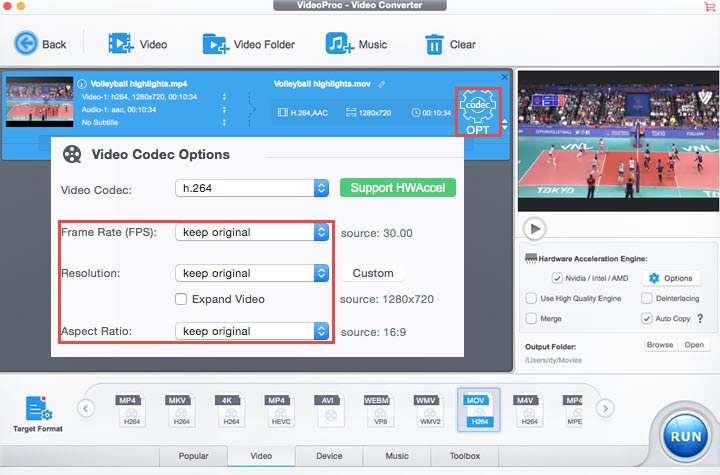Open the Video Codec h.264 dropdown
Viewport: 720px width, 475px height.
click(x=252, y=188)
